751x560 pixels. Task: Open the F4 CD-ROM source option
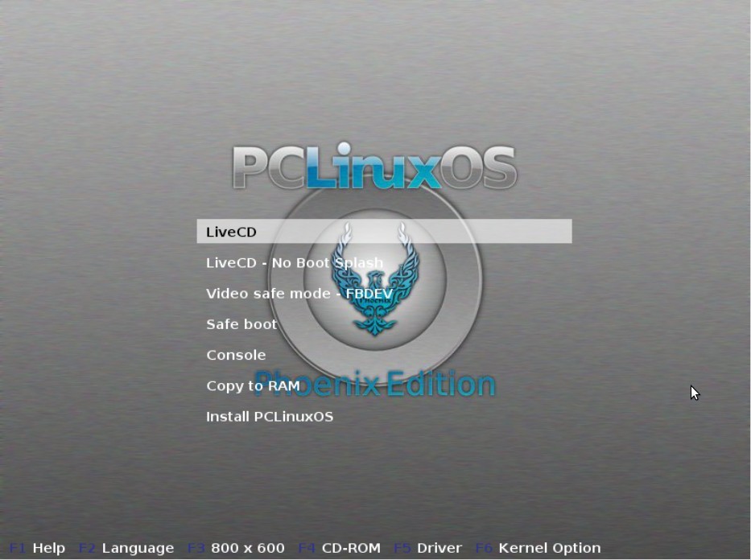339,548
